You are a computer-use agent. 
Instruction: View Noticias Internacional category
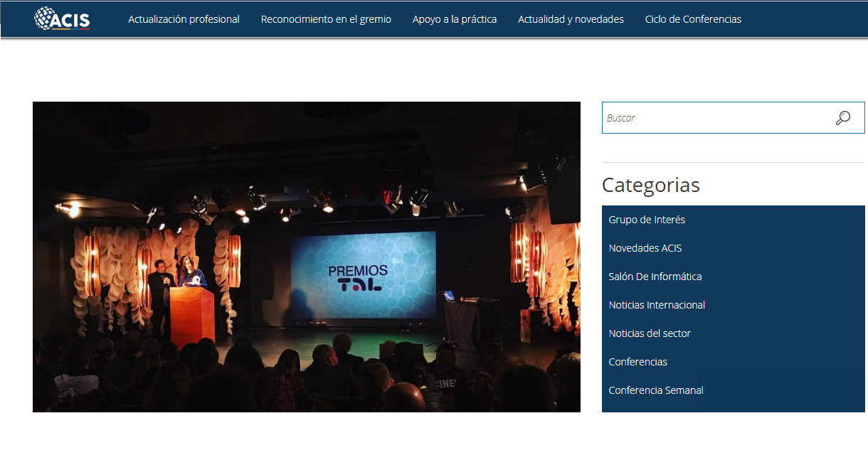pyautogui.click(x=657, y=305)
